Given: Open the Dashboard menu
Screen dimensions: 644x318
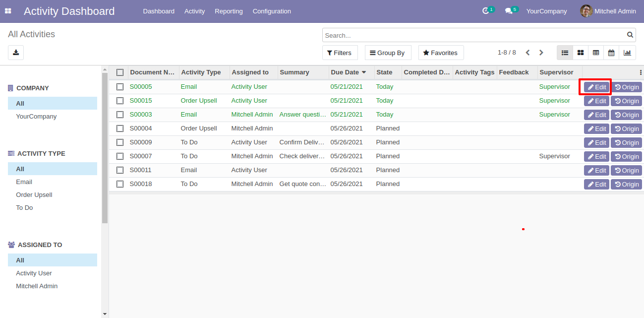Looking at the screenshot, I should 159,11.
